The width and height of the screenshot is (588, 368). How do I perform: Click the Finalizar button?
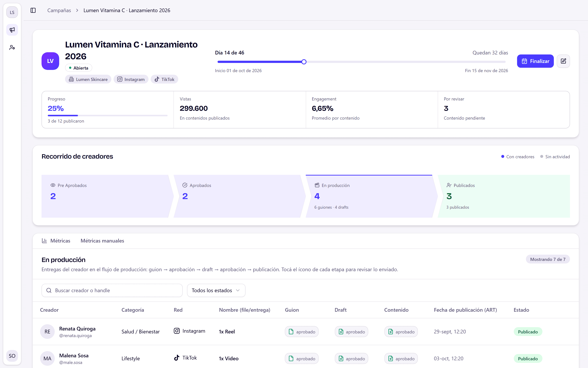535,61
